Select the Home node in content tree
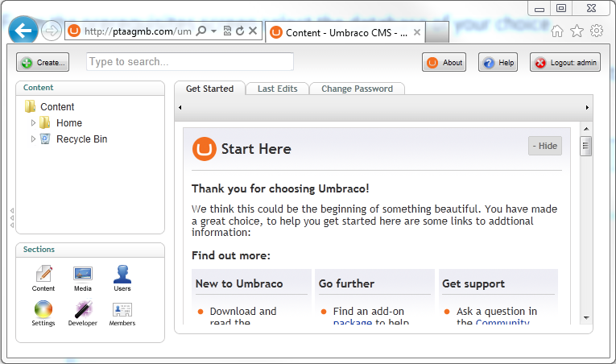Viewport: 616px width, 364px height. 69,123
